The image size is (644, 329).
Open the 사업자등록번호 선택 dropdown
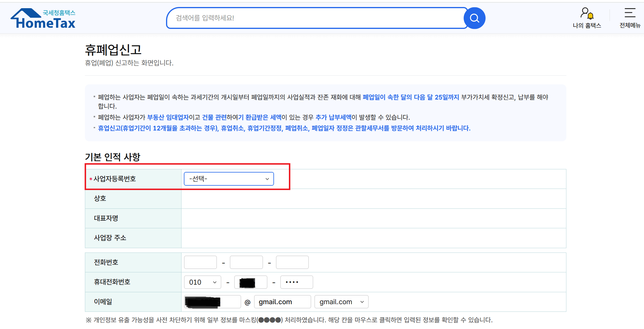(229, 179)
